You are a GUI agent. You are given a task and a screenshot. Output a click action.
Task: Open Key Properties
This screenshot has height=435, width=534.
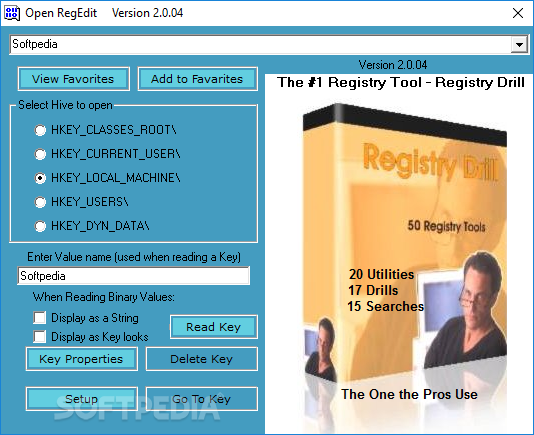pos(81,359)
